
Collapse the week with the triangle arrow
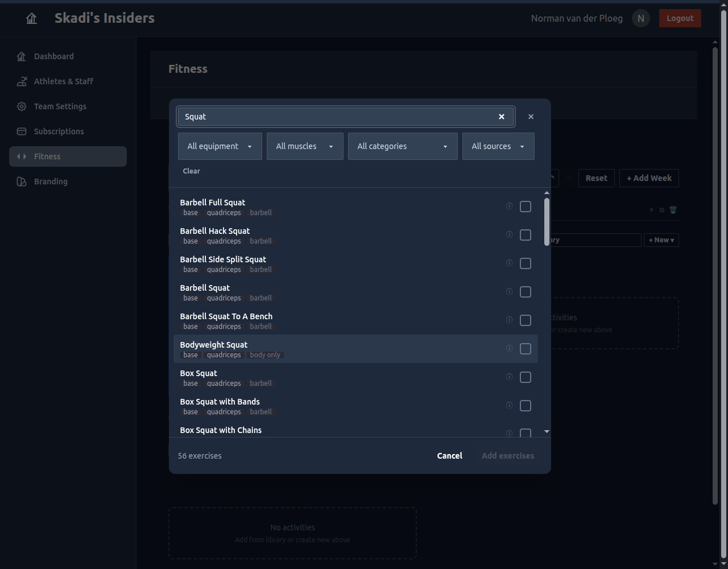point(651,210)
